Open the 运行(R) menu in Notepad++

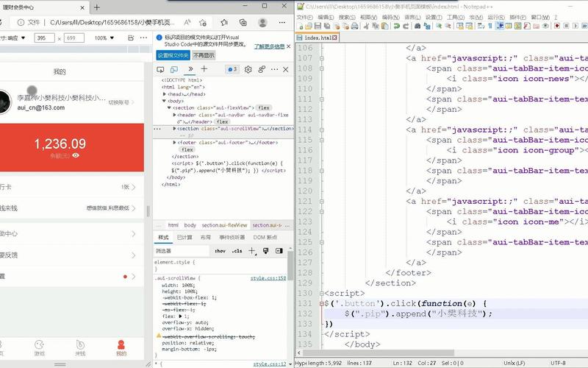(x=495, y=17)
